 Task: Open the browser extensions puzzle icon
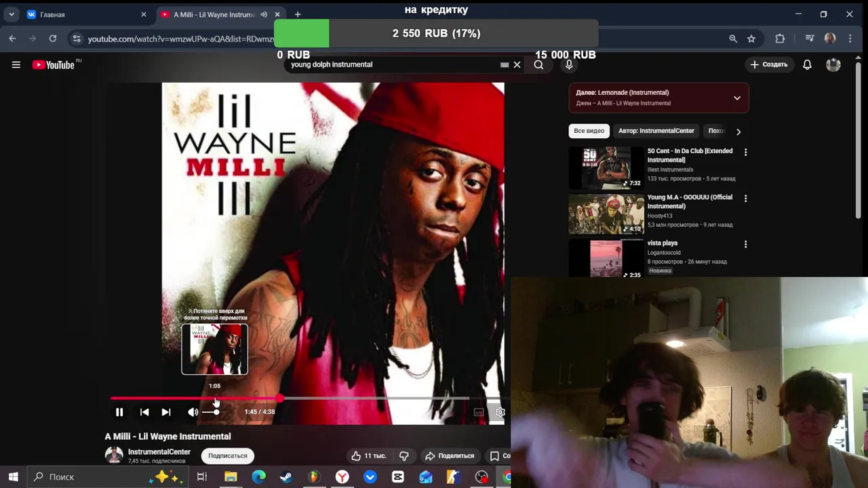point(780,39)
